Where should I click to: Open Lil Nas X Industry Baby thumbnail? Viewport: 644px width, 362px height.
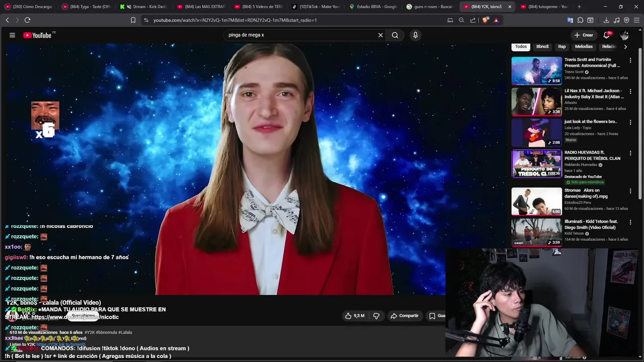536,102
